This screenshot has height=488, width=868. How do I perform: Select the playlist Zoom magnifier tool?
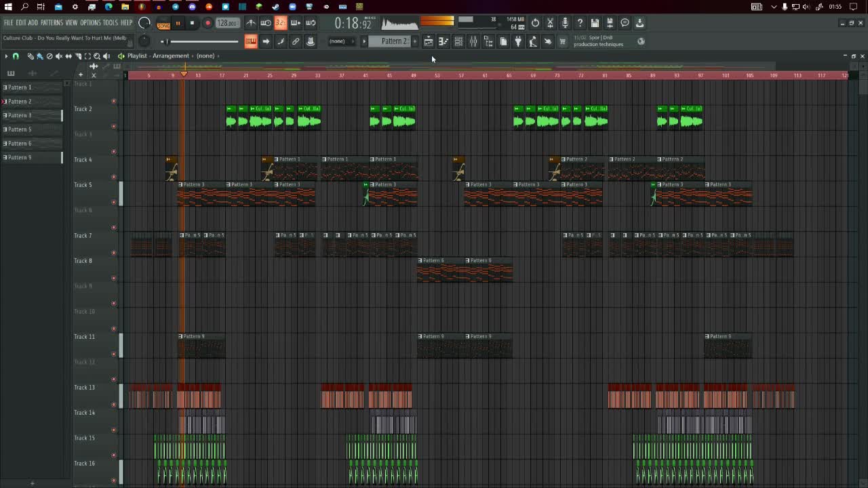97,56
